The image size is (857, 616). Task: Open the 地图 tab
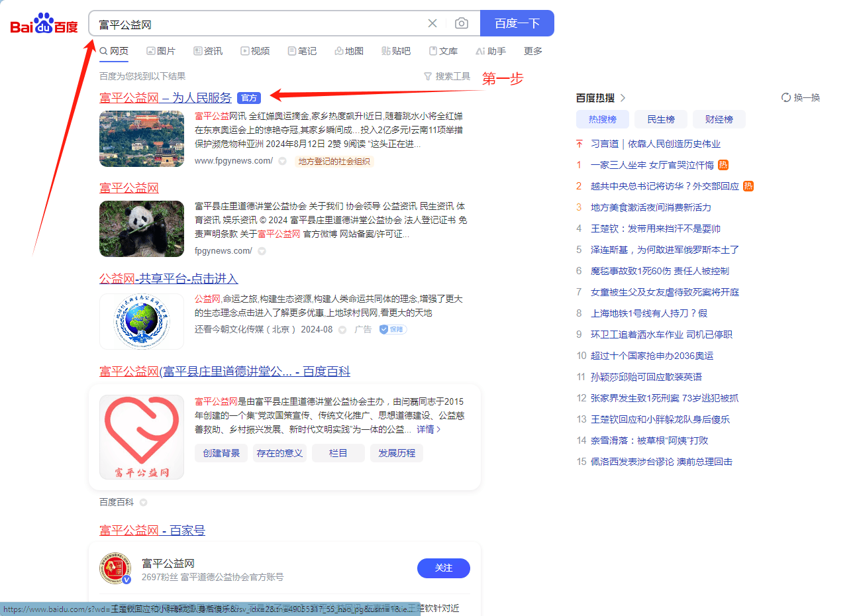tap(349, 51)
